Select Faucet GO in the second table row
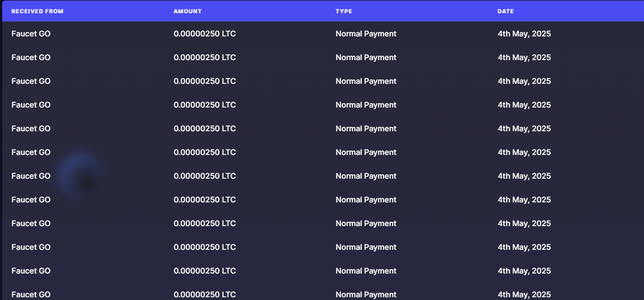Screen dimensions: 644x300 coord(31,57)
